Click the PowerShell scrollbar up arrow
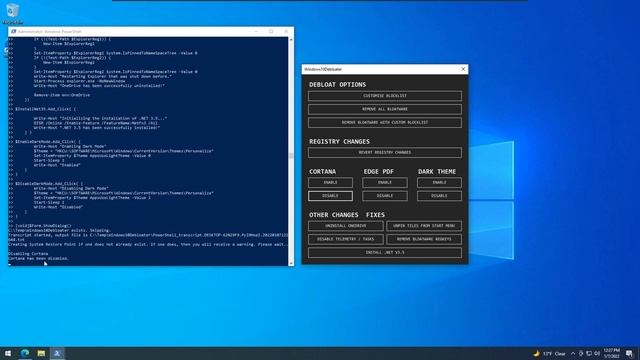Screen dimensions: 640x360 (x=291, y=40)
